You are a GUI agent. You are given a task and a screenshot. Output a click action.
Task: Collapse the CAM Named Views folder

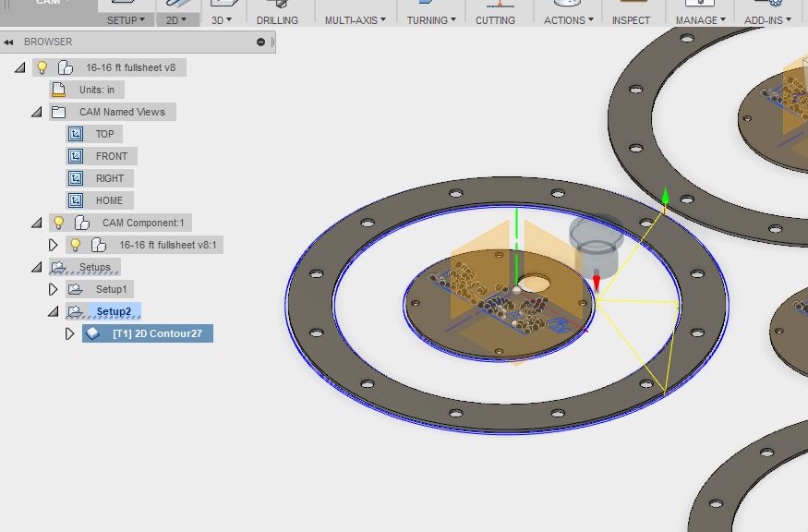[36, 112]
